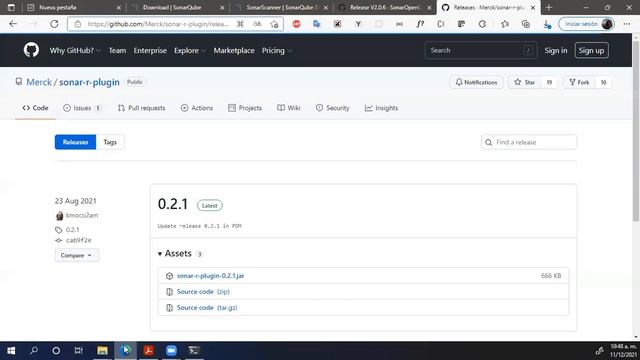This screenshot has width=640, height=360.
Task: Open commit cab9f2e link
Action: [x=78, y=240]
